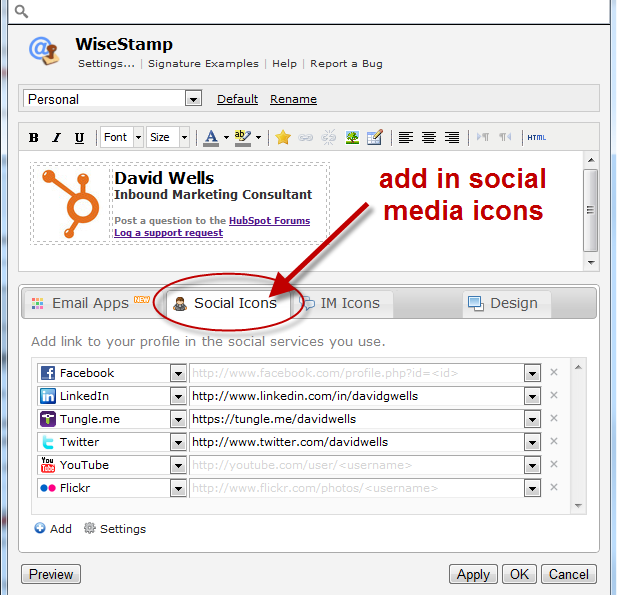Remove the Flickr row
Image resolution: width=617 pixels, height=595 pixels.
tap(554, 487)
